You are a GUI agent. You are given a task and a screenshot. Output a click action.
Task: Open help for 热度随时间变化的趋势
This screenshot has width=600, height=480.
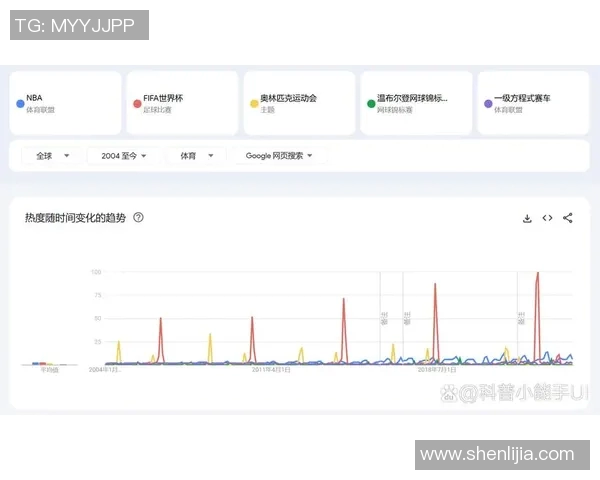click(x=138, y=217)
